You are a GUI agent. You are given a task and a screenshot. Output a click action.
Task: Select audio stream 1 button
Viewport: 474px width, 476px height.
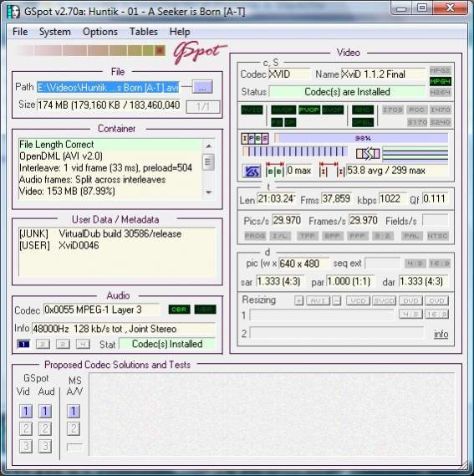click(x=23, y=344)
